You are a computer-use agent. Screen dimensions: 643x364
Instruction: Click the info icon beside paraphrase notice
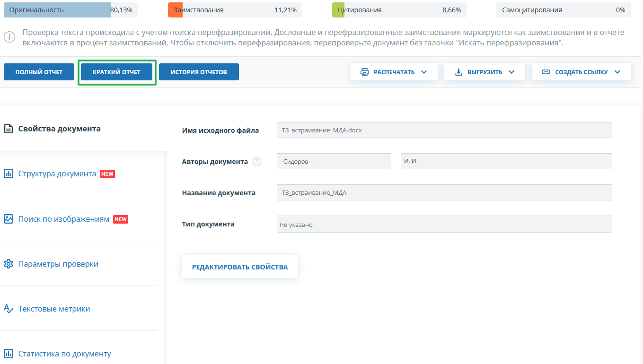click(9, 37)
